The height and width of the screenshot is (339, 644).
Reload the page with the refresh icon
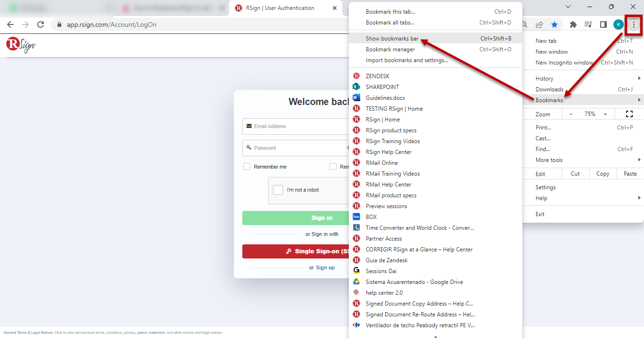point(41,24)
